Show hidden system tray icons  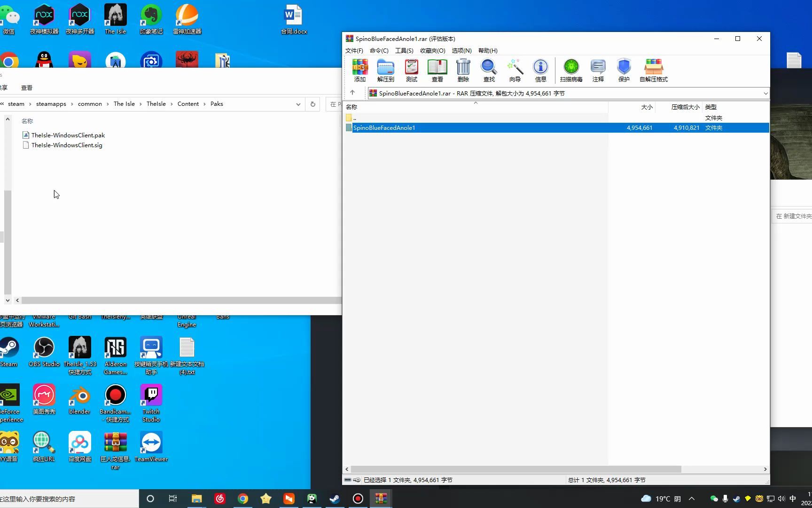pos(692,499)
